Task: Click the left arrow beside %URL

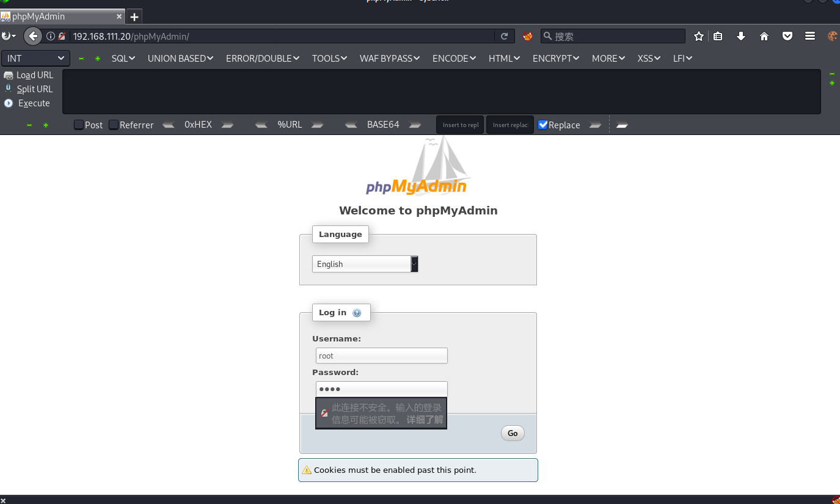Action: (261, 125)
